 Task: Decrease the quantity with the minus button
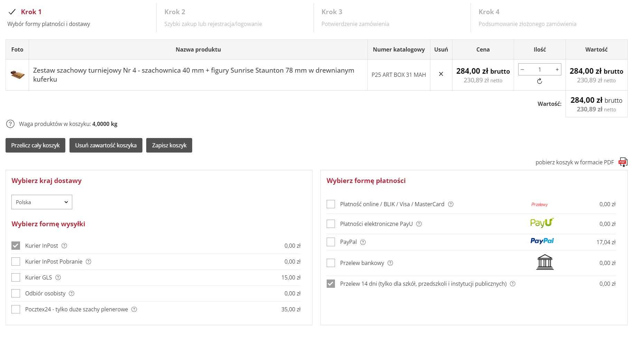pyautogui.click(x=522, y=70)
